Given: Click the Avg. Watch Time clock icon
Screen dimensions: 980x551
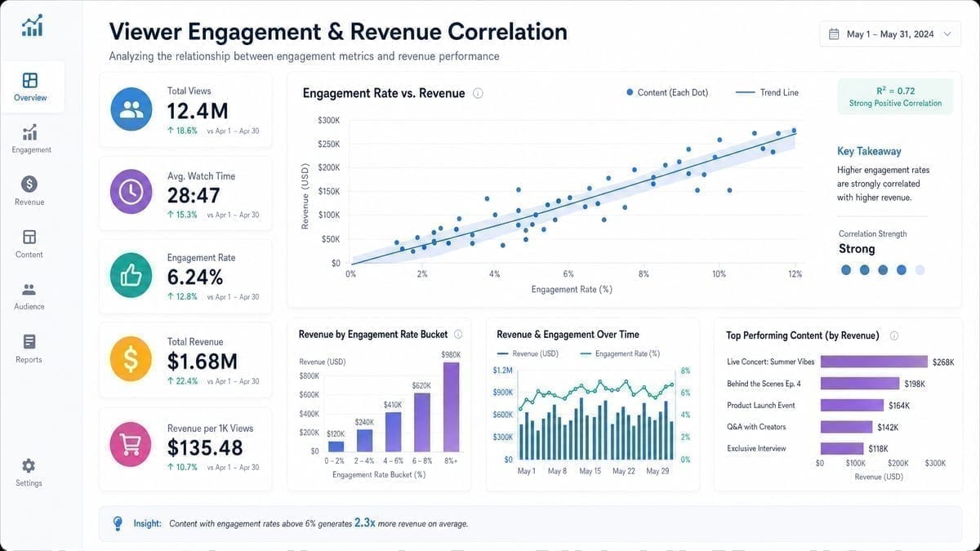Looking at the screenshot, I should pos(131,192).
